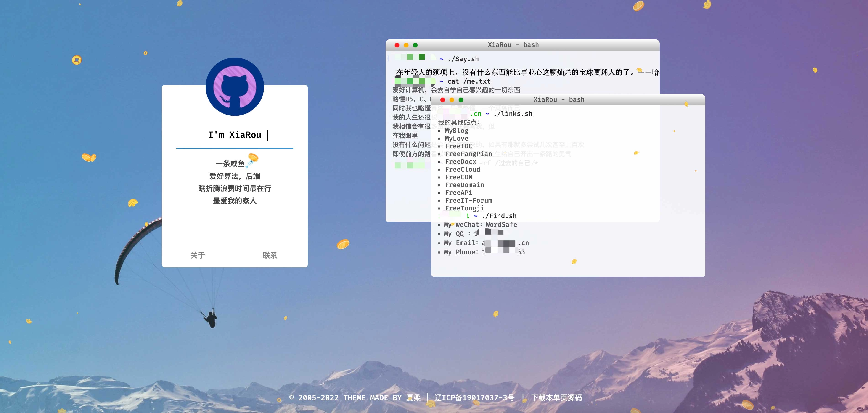
Task: Open the MyLove link
Action: (457, 138)
